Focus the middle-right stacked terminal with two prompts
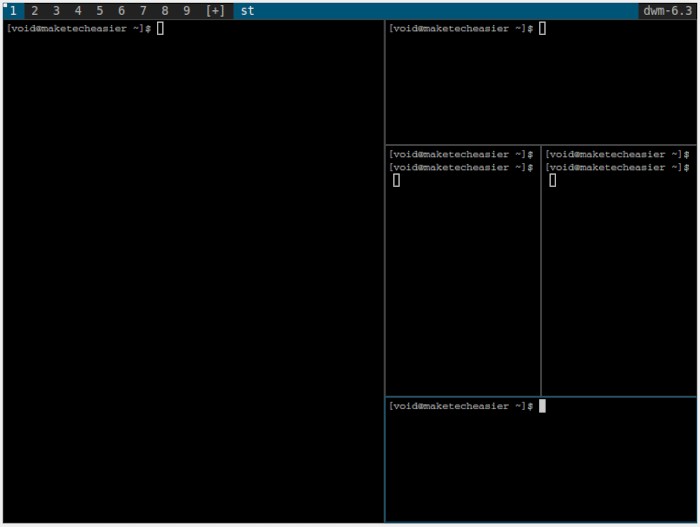Screen dimensions: 700x527 (619, 271)
